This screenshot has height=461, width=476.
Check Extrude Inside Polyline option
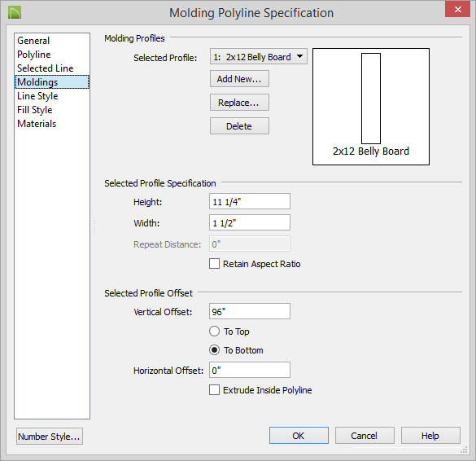pyautogui.click(x=214, y=389)
